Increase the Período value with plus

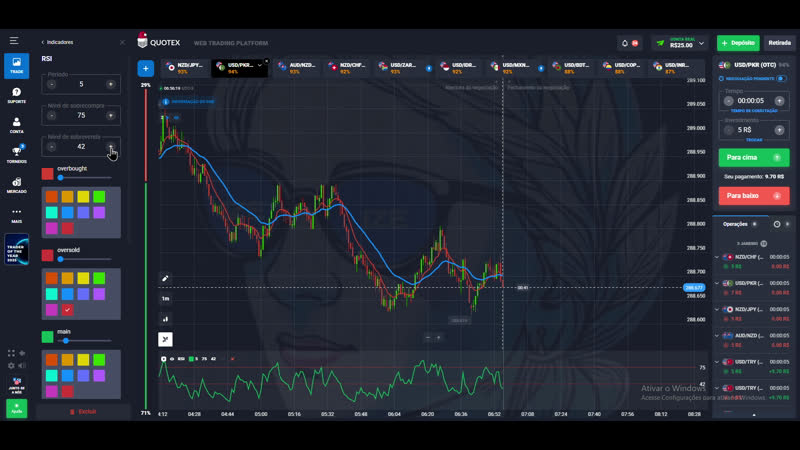pyautogui.click(x=111, y=84)
